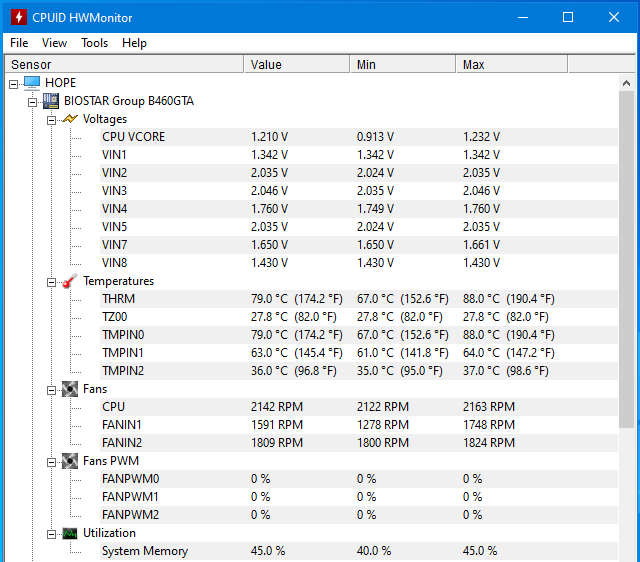Click the Value column header

pos(297,64)
